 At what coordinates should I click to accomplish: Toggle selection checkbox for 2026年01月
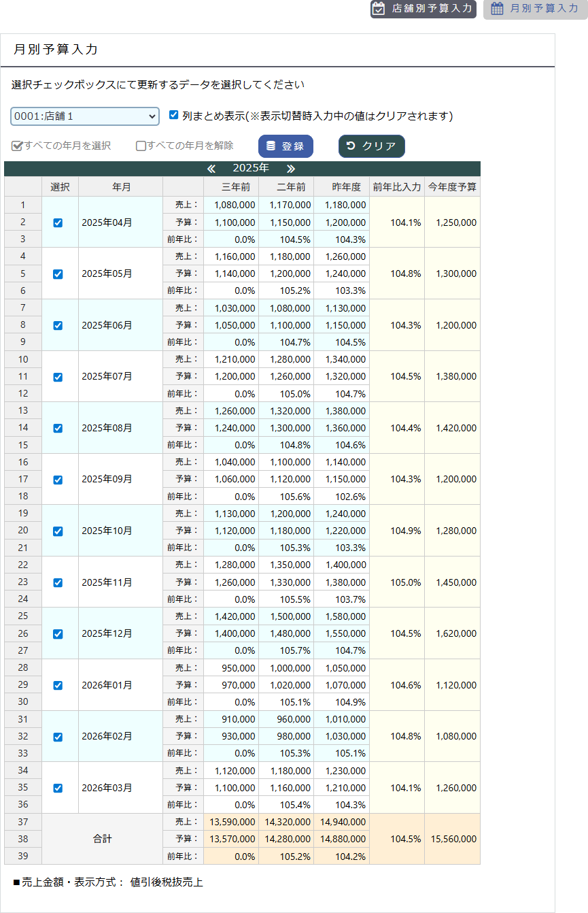(x=58, y=685)
